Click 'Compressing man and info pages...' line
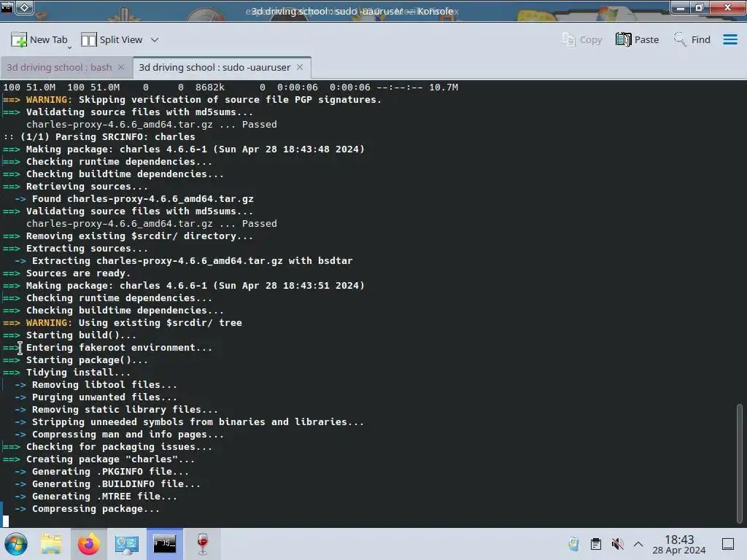Viewport: 747px width, 560px height. coord(128,434)
